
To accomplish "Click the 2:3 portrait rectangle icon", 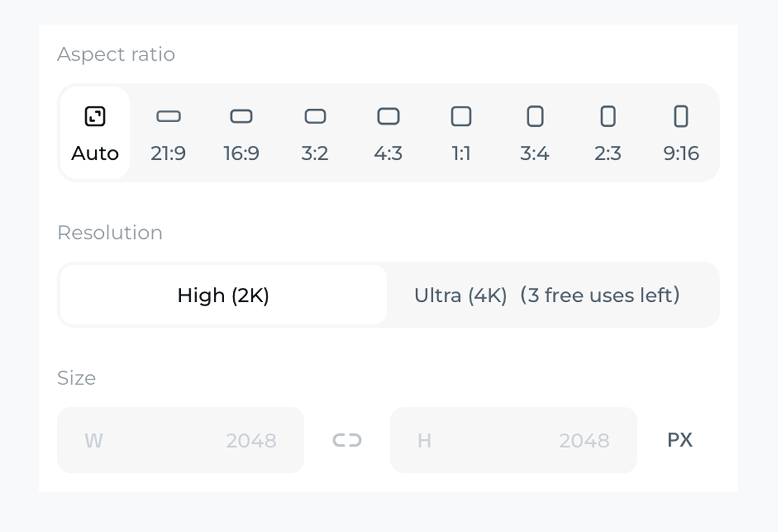I will (608, 117).
